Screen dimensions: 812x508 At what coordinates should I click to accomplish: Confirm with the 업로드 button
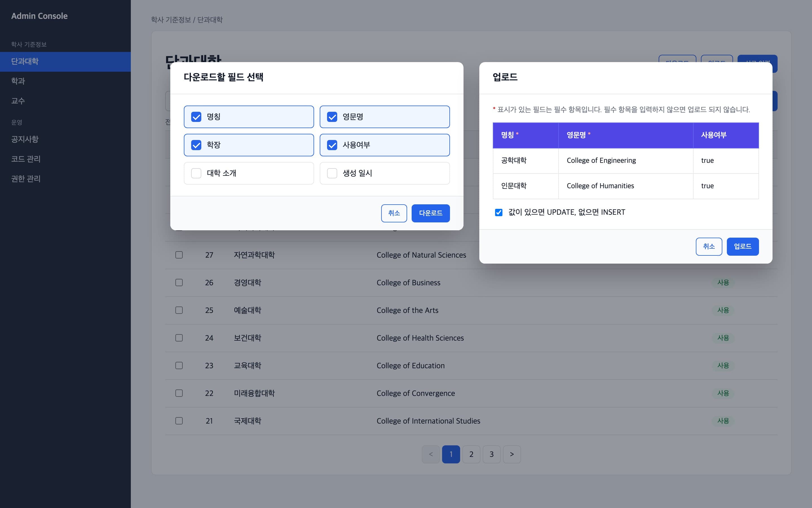point(743,247)
